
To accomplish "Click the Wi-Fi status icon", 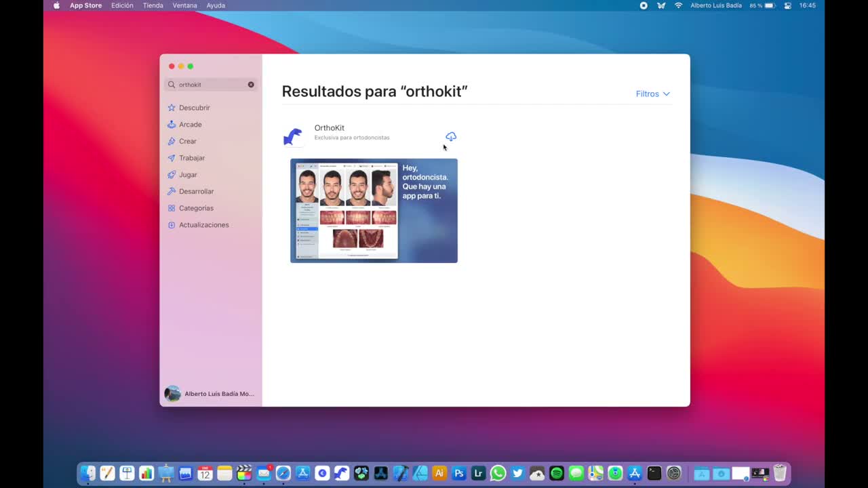I will point(678,5).
